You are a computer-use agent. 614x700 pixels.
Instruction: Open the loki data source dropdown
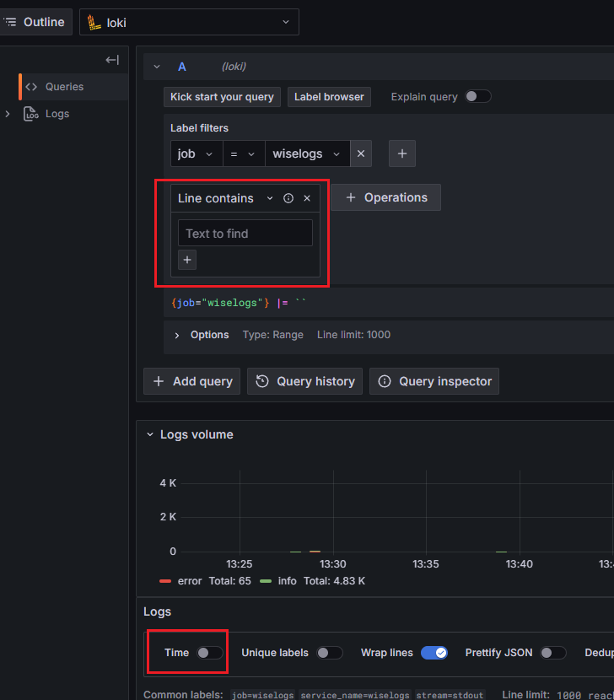(x=189, y=22)
